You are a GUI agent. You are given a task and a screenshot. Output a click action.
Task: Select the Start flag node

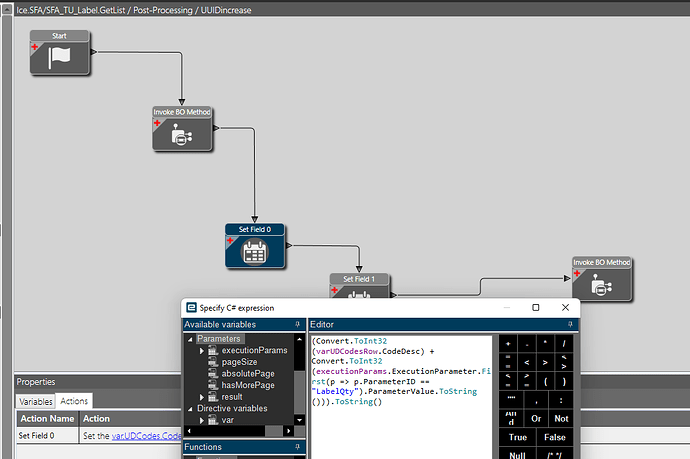60,53
